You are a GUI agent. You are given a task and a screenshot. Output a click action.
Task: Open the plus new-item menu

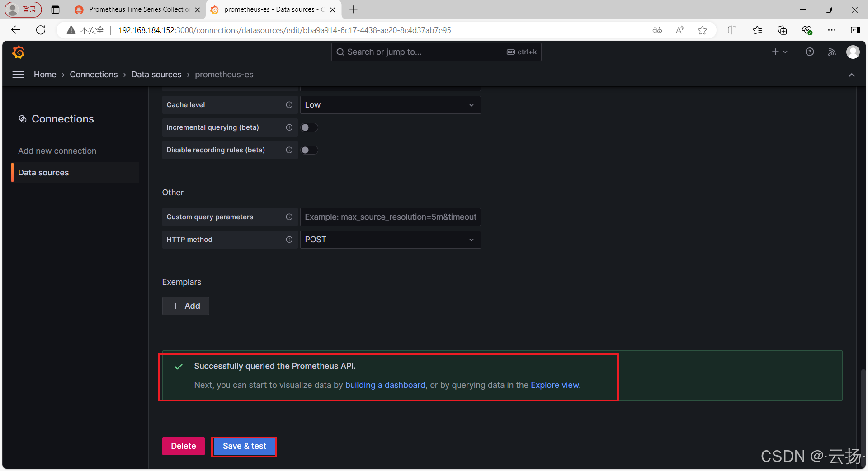pos(779,52)
